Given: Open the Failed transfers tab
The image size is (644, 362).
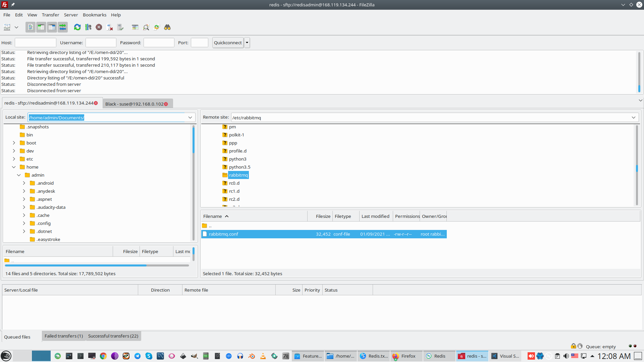Looking at the screenshot, I should tap(63, 336).
